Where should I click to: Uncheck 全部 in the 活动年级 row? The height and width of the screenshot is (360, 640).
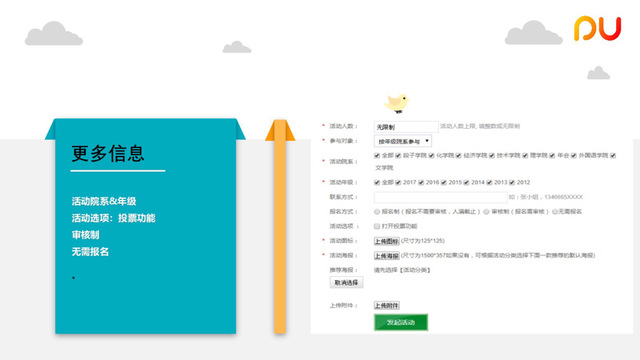pyautogui.click(x=377, y=182)
